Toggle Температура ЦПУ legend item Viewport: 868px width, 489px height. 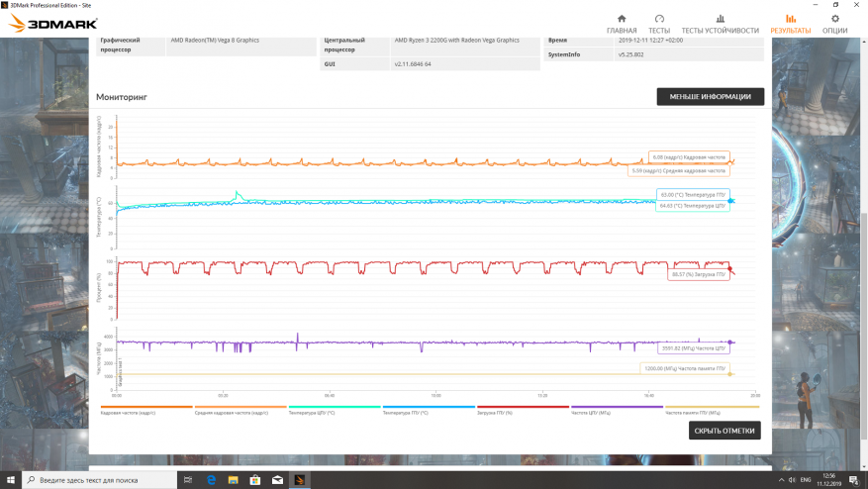click(x=335, y=411)
